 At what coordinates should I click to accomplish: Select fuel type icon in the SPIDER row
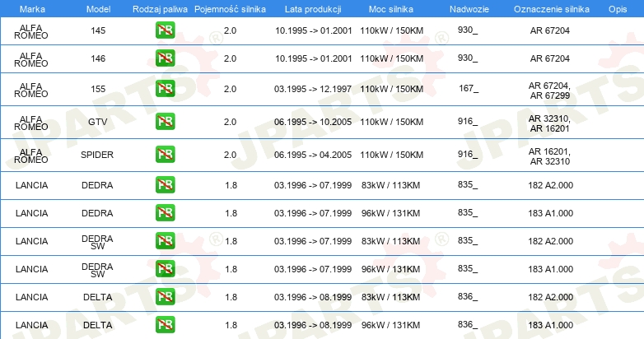click(165, 155)
